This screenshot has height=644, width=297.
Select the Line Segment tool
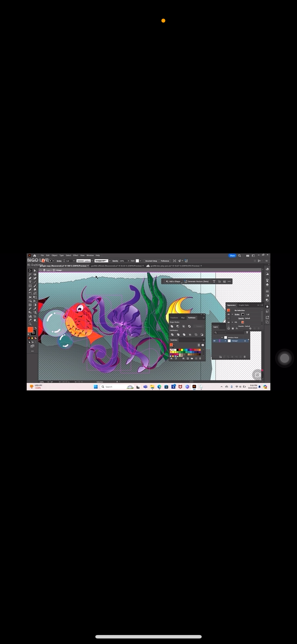(35, 282)
